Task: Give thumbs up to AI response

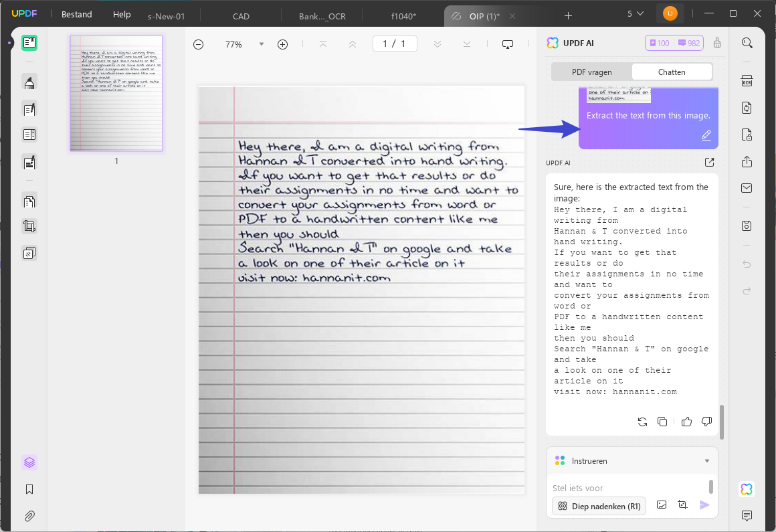Action: [686, 422]
